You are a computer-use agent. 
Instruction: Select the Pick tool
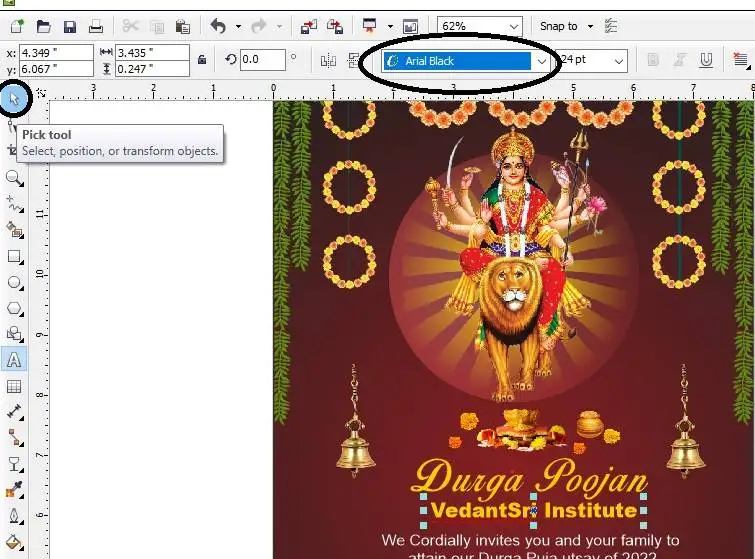pos(14,99)
